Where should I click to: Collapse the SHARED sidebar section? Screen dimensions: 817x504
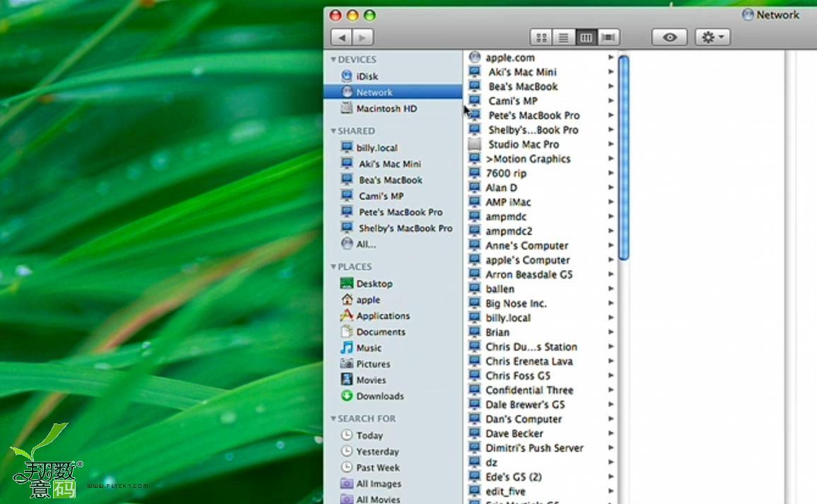click(x=333, y=131)
